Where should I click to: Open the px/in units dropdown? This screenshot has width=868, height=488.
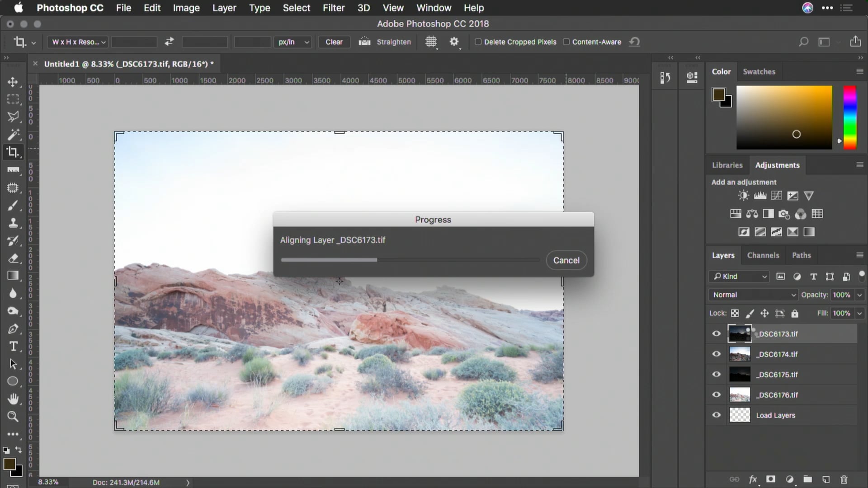point(292,42)
